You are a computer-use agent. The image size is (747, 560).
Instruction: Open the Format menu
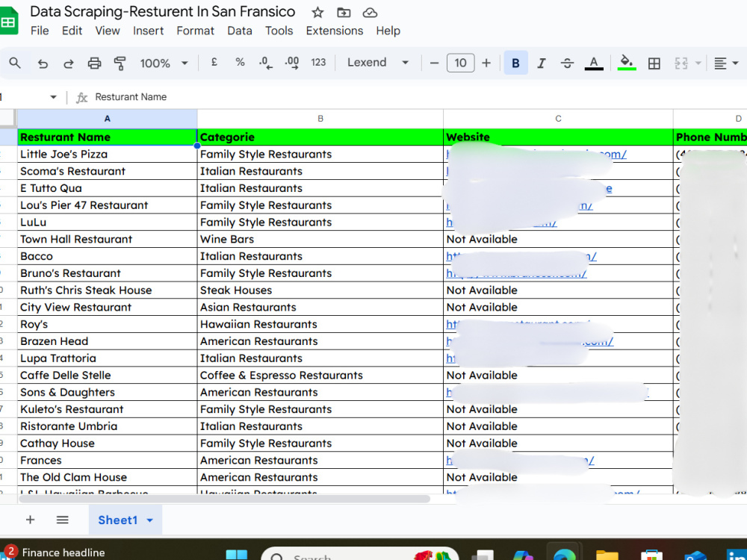[x=195, y=31]
